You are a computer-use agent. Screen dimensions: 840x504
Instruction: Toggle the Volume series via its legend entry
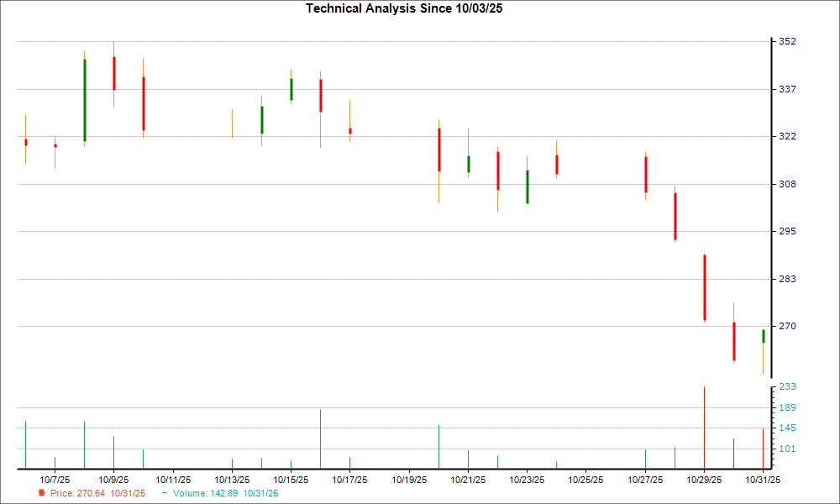tap(225, 494)
